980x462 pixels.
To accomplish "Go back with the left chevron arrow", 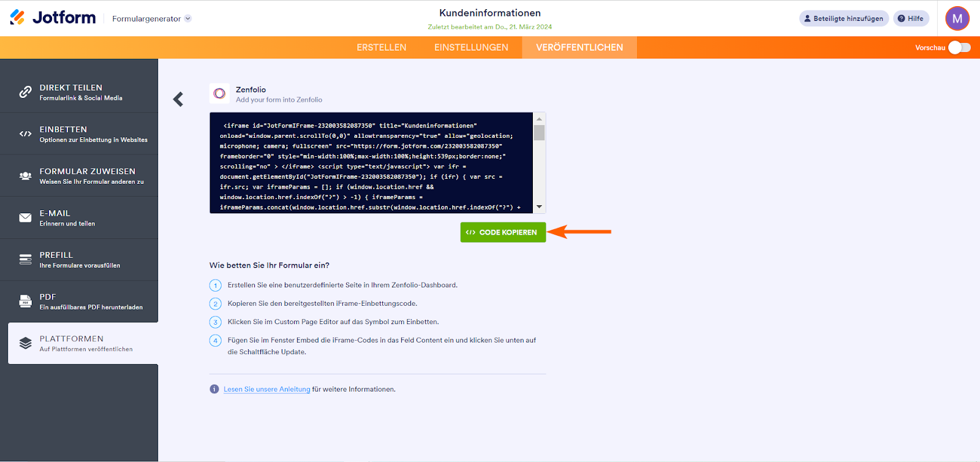I will point(178,99).
